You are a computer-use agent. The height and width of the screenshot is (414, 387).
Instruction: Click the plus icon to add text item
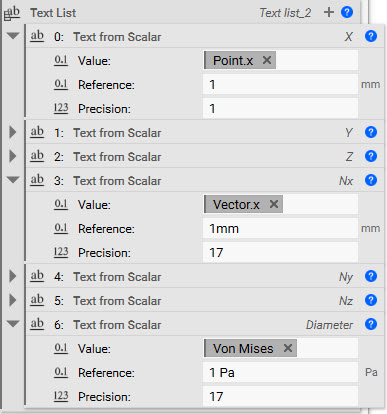coord(329,12)
